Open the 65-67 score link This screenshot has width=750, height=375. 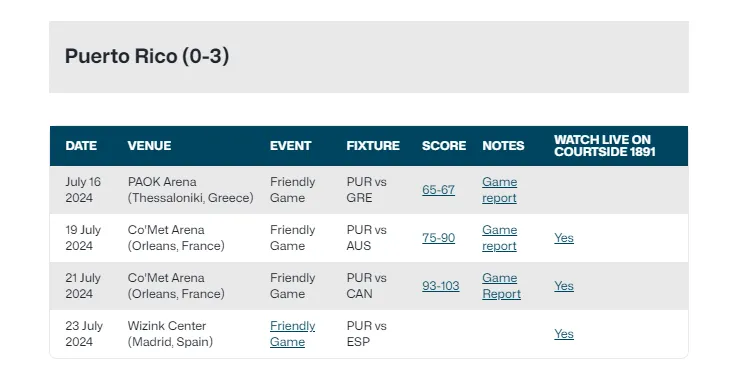pyautogui.click(x=438, y=190)
